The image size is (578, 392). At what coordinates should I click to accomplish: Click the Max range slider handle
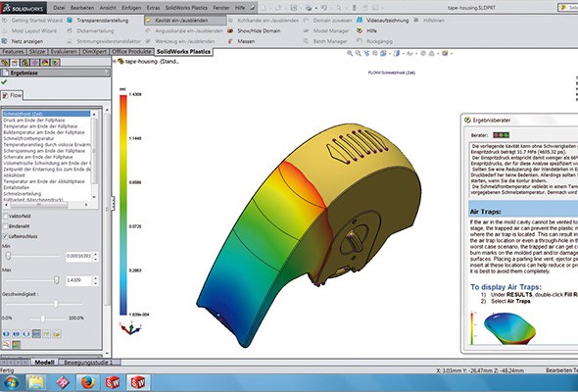[x=57, y=280]
